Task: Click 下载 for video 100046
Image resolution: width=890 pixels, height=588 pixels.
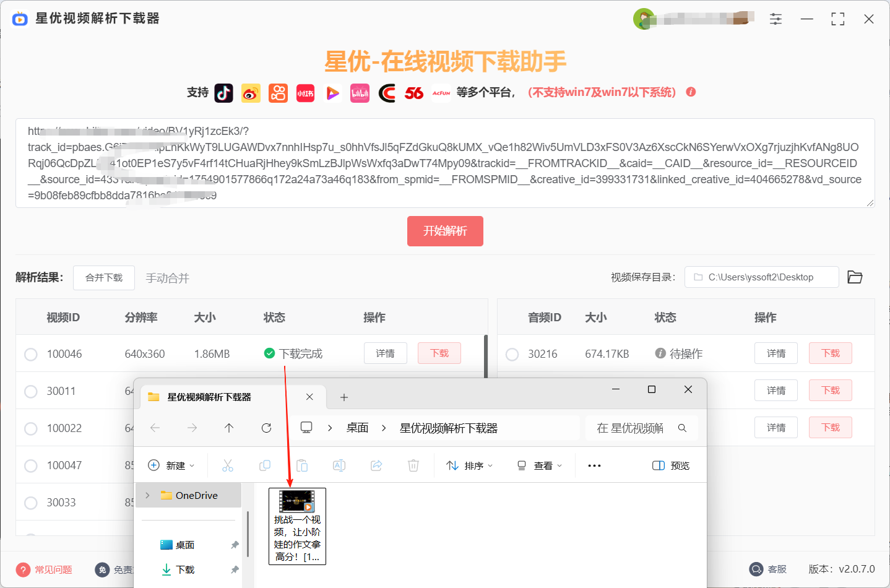Action: point(439,353)
